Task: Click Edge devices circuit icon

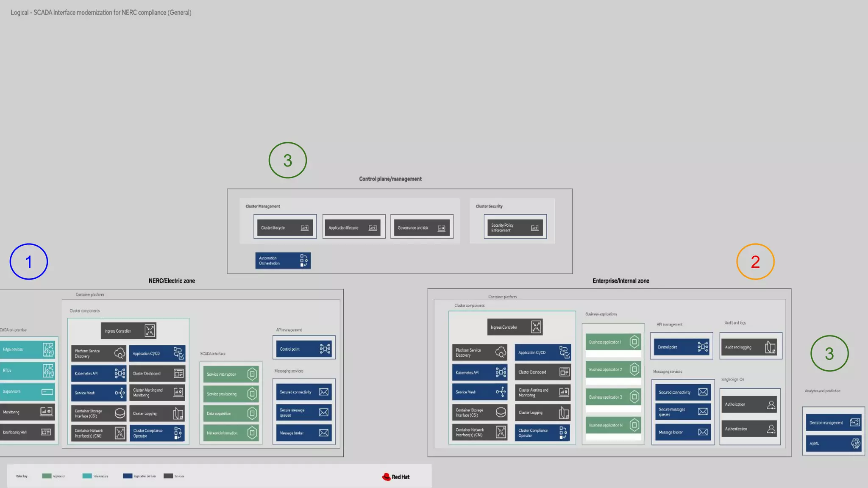Action: pos(48,349)
